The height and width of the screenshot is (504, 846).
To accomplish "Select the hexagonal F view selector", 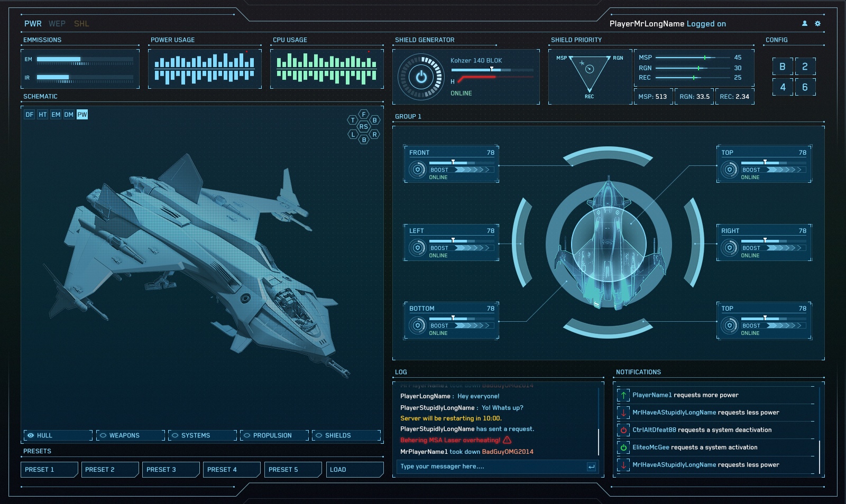I will (364, 114).
